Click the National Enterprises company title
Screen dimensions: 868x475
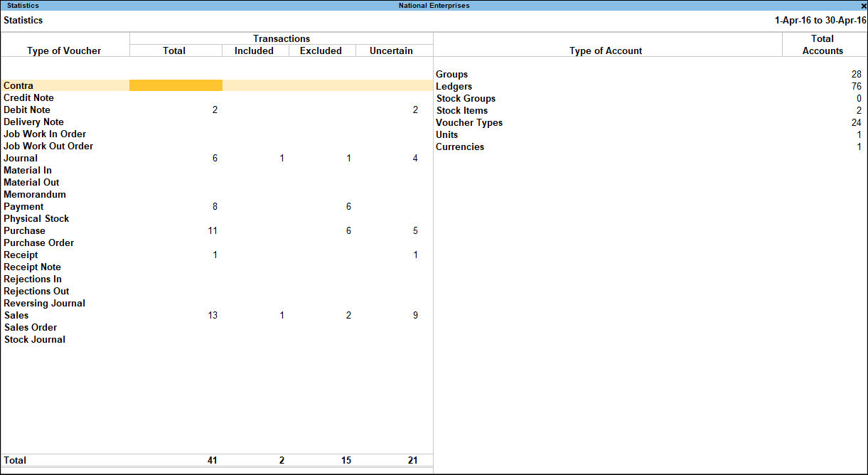[434, 6]
